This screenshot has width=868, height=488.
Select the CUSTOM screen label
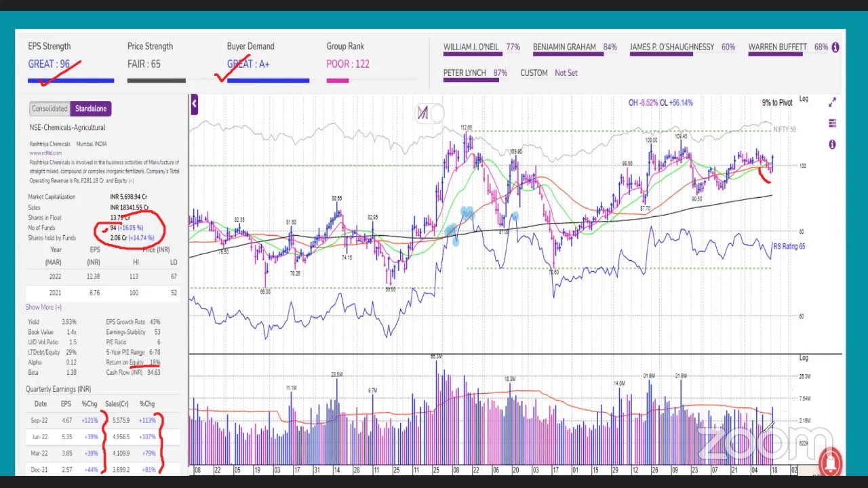click(534, 73)
